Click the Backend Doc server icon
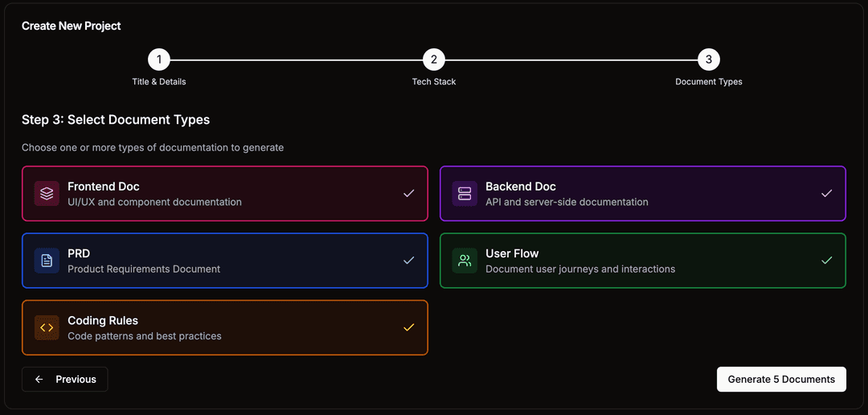 [x=465, y=194]
